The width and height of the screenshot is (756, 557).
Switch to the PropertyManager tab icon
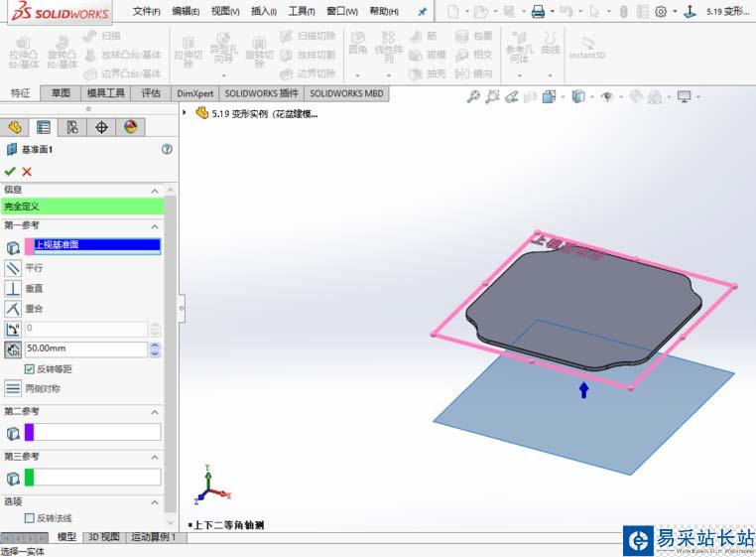44,127
